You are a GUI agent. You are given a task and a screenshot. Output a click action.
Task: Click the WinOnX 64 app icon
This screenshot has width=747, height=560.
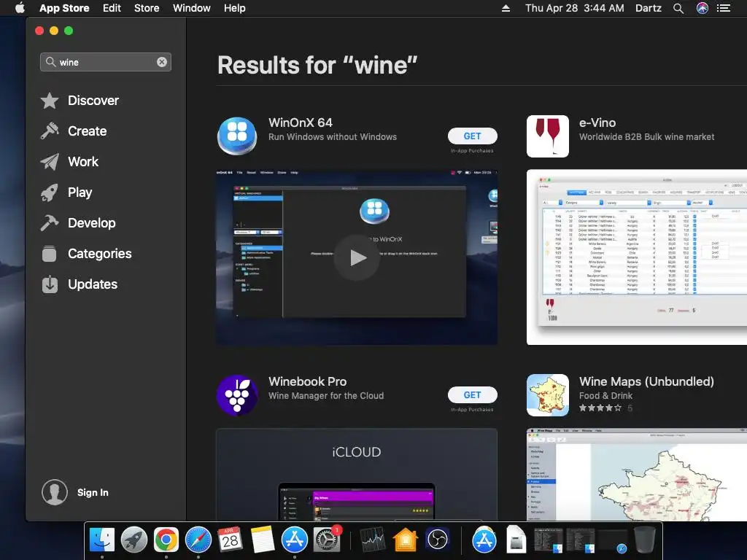[237, 136]
